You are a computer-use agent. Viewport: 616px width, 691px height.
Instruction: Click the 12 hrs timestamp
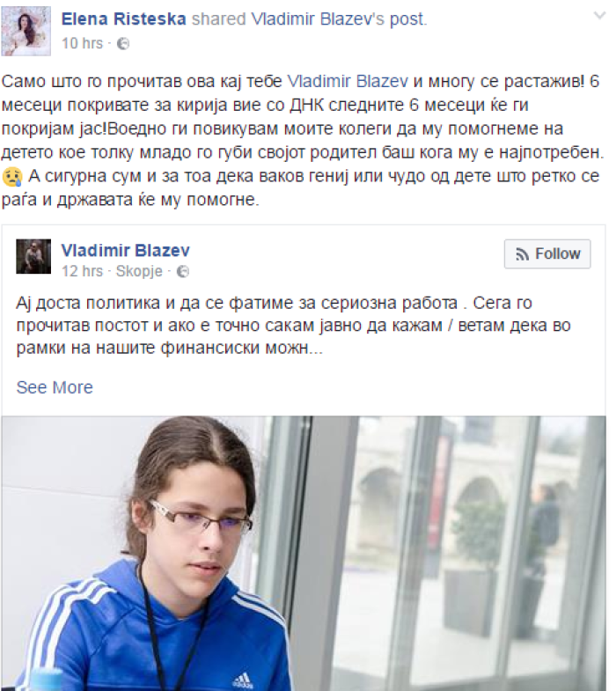click(x=82, y=271)
